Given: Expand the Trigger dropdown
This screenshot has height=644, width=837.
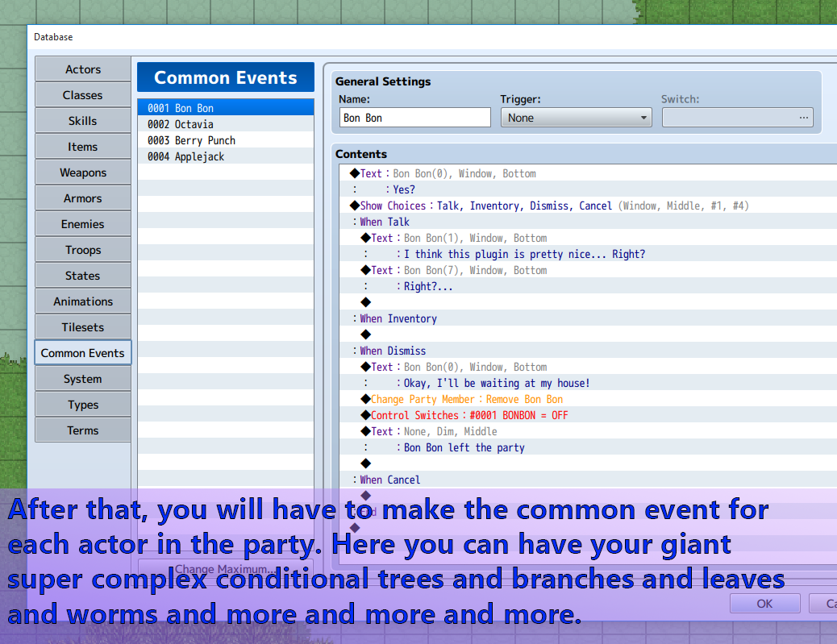Looking at the screenshot, I should point(576,118).
